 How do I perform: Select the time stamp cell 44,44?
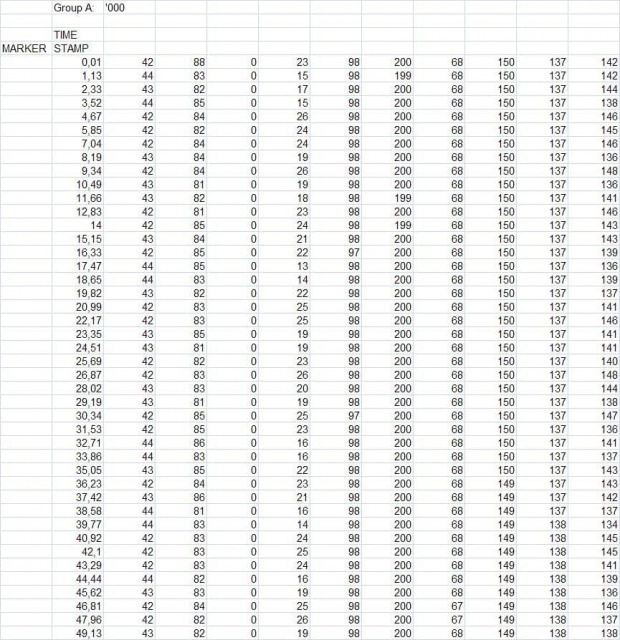click(x=78, y=579)
